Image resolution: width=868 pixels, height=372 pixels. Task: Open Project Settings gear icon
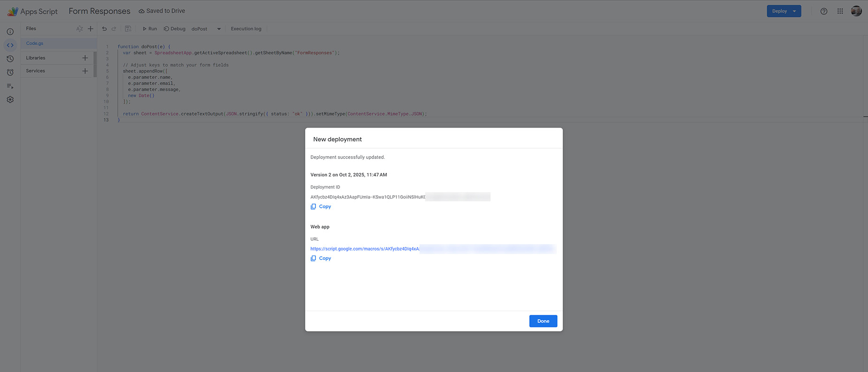click(10, 99)
